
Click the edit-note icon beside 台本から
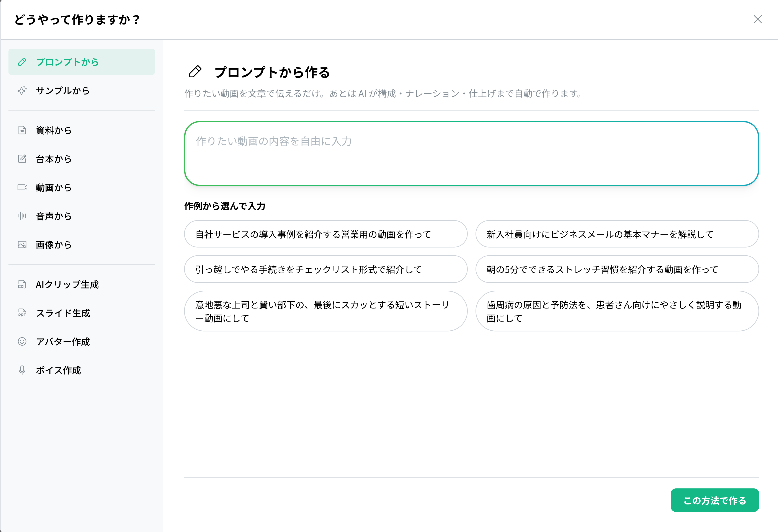tap(22, 159)
